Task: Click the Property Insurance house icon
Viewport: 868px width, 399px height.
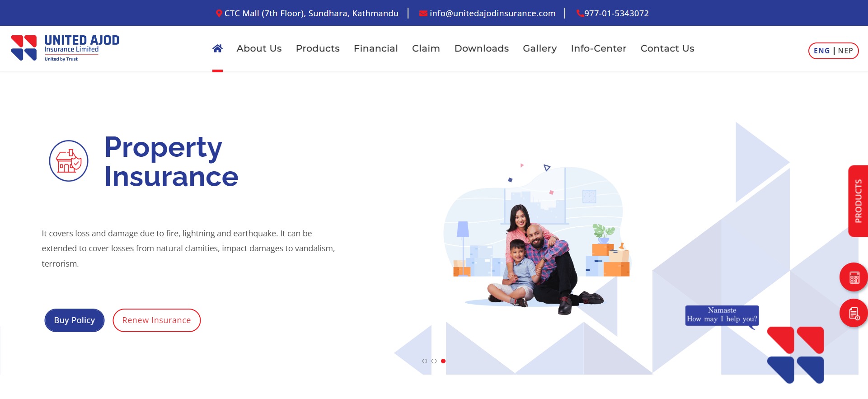Action: [x=69, y=161]
